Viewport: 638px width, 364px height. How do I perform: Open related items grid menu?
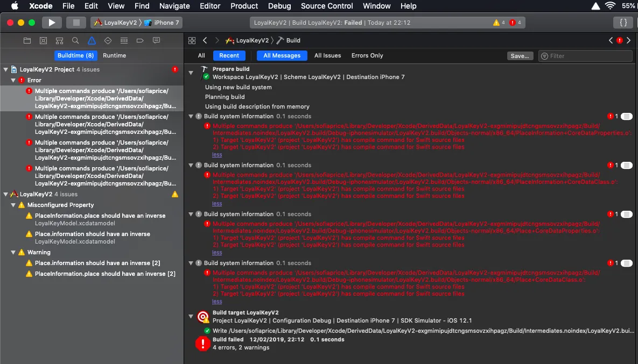[192, 41]
